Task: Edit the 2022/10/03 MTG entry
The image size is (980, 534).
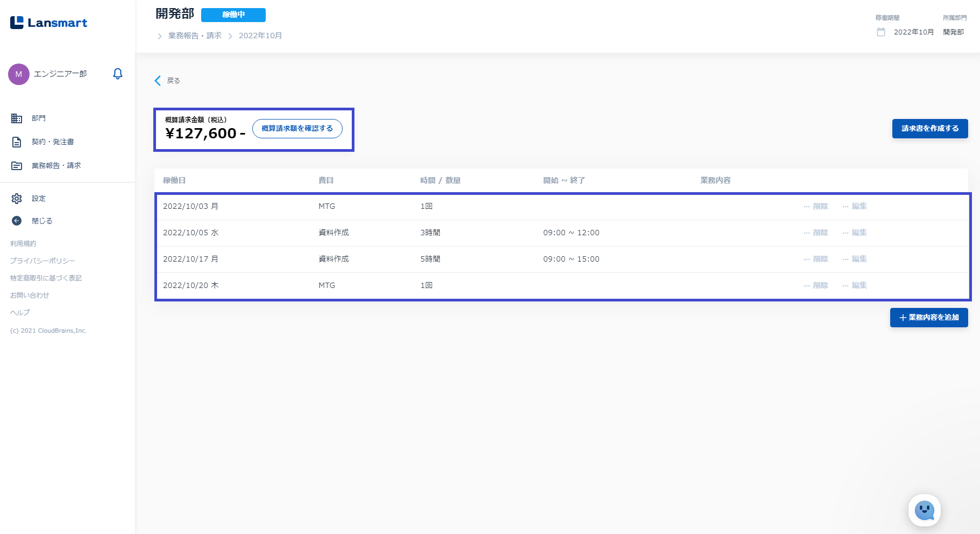Action: click(855, 206)
